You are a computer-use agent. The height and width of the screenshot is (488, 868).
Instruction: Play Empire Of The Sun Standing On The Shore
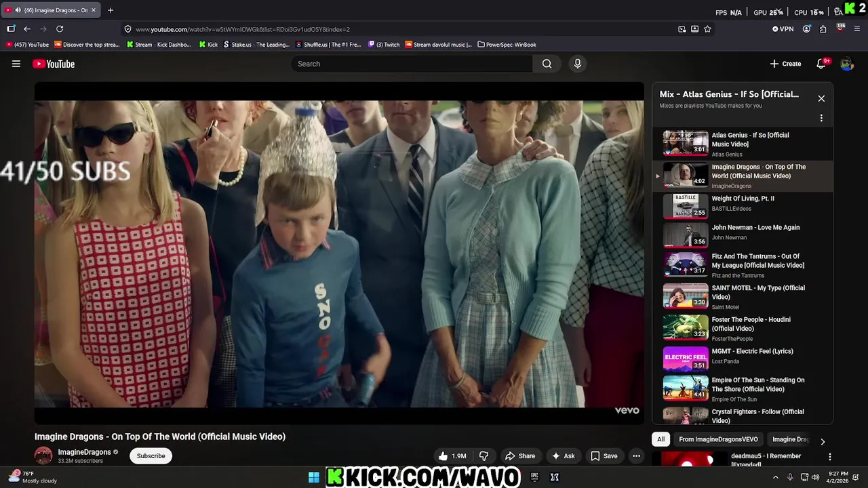(743, 389)
